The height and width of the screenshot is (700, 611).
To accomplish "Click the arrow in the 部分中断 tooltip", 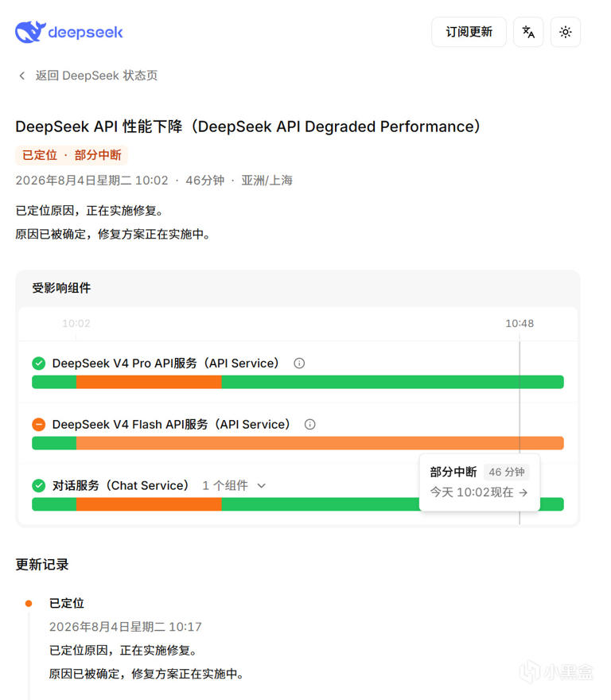I will coord(523,492).
